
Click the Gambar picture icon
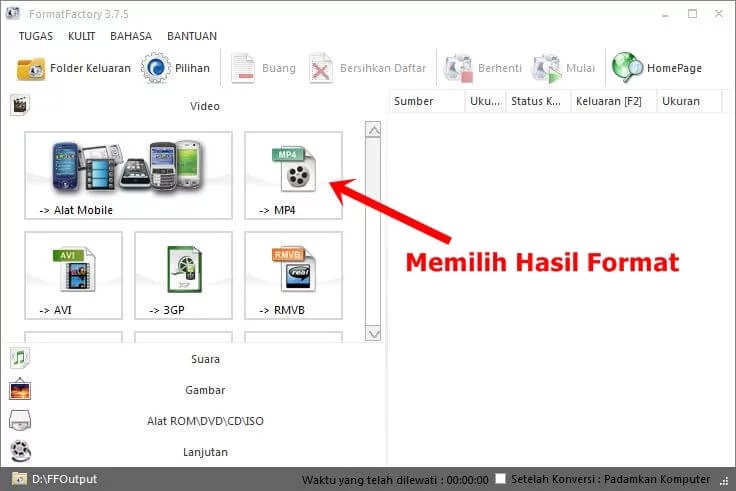(20, 390)
